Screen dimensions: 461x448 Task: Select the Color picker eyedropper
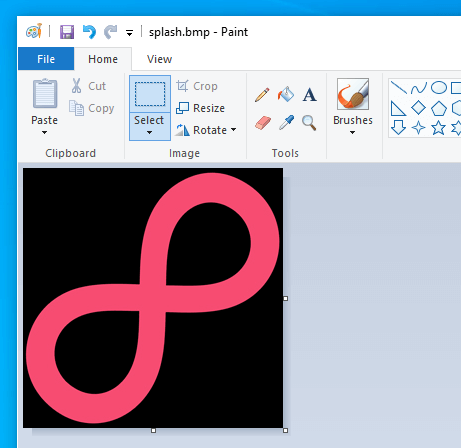tap(286, 122)
